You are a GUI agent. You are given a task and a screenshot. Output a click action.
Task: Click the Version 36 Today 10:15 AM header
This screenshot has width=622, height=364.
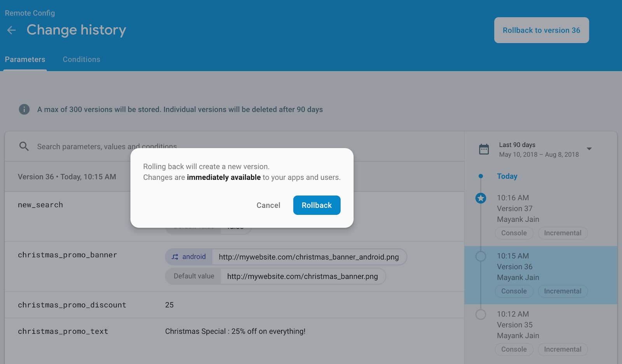[x=67, y=177]
